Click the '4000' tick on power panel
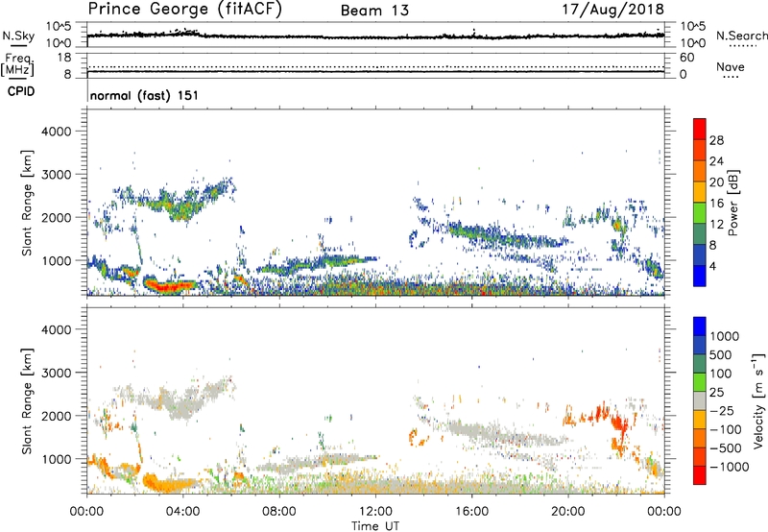Image resolution: width=768 pixels, height=532 pixels. (56, 132)
